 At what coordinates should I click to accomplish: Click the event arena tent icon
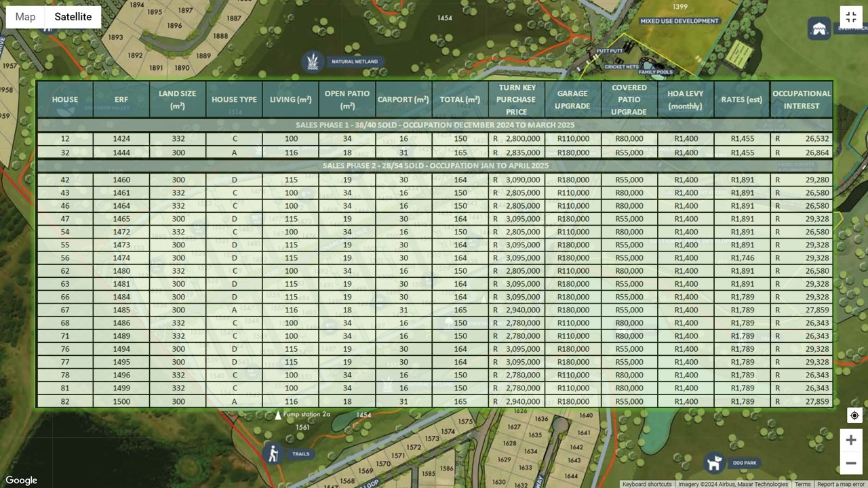click(x=819, y=28)
